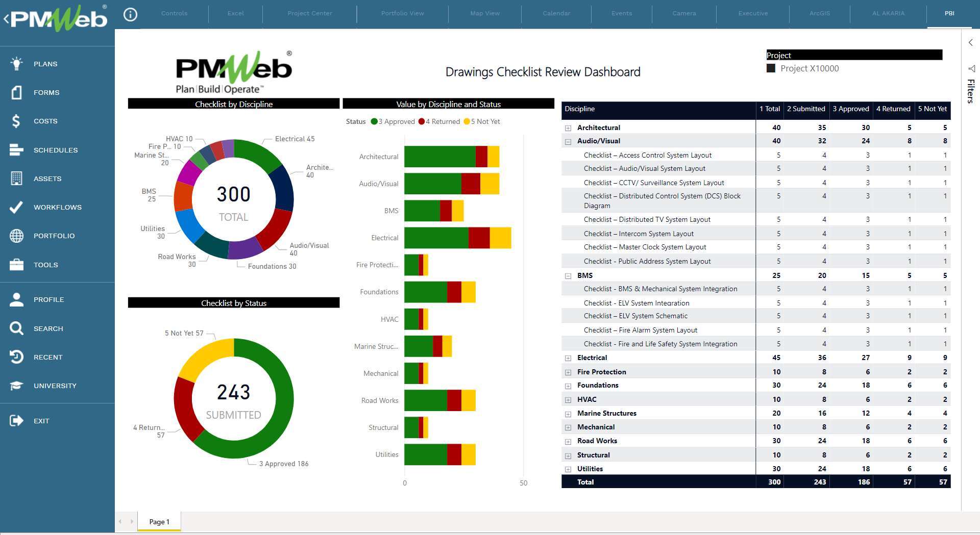Click the Exit door icon
Image resolution: width=980 pixels, height=535 pixels.
pyautogui.click(x=16, y=421)
